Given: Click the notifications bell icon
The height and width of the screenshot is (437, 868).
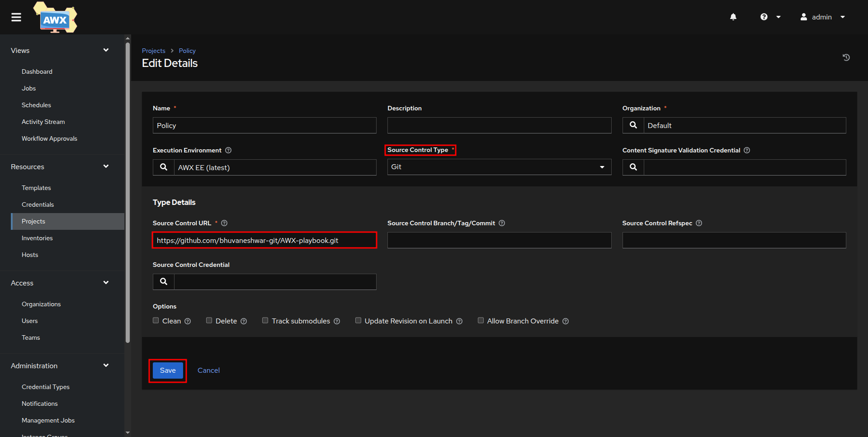Looking at the screenshot, I should coord(733,17).
